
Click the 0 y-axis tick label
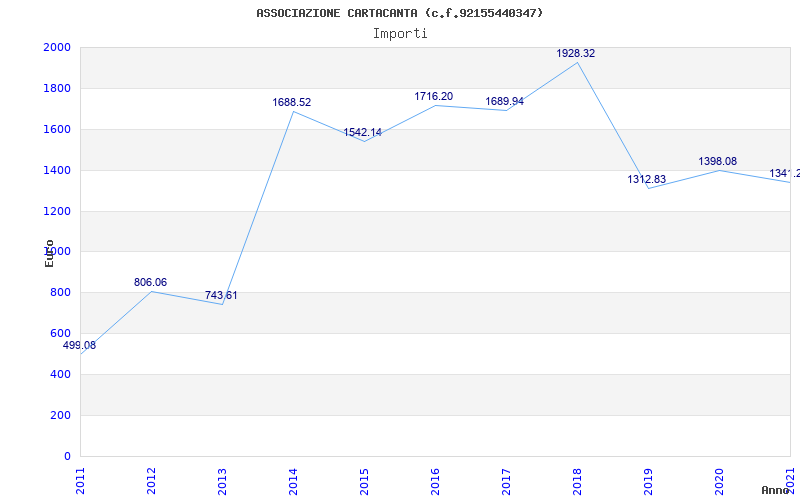coord(67,456)
